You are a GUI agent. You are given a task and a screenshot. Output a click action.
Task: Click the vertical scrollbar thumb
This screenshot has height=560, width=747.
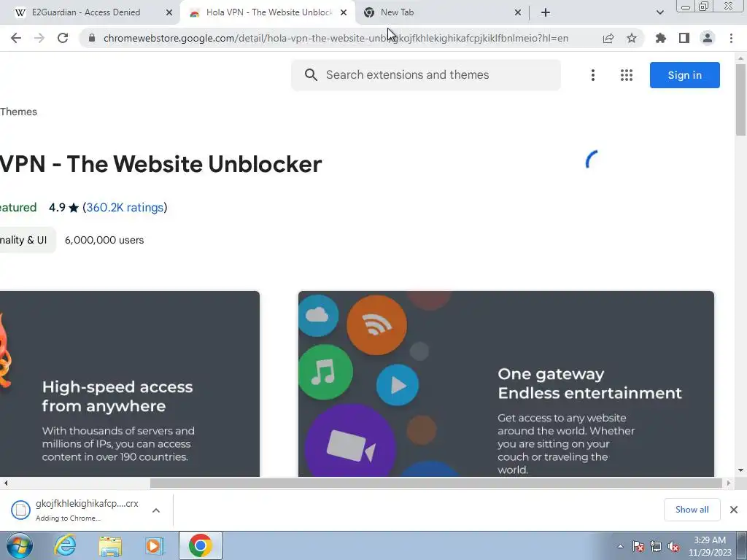(x=740, y=99)
